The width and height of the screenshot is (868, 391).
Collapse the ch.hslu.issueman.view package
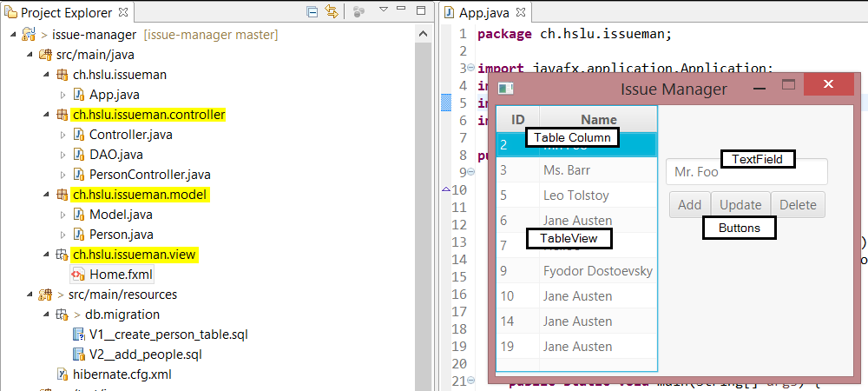[x=47, y=255]
